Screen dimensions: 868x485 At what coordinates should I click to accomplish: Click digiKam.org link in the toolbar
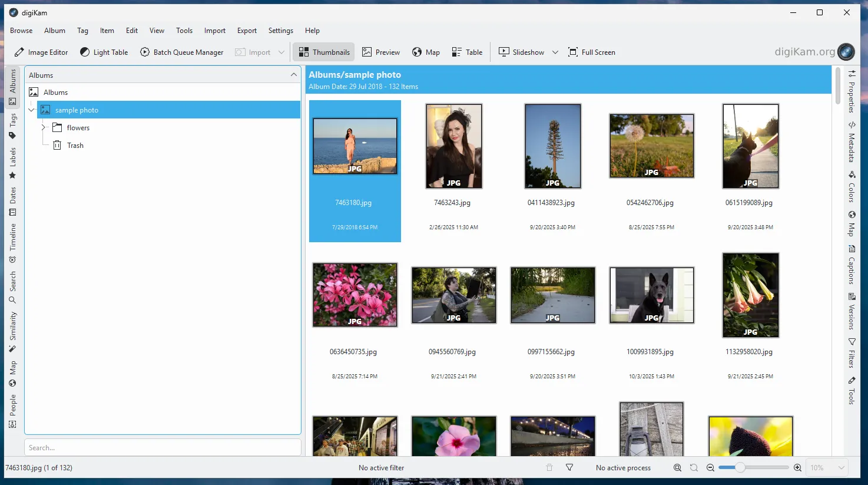(804, 51)
